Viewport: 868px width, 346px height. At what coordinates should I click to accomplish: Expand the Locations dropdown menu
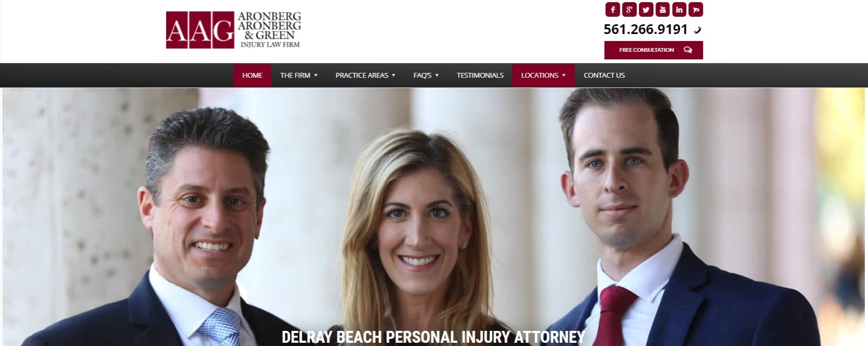coord(543,76)
